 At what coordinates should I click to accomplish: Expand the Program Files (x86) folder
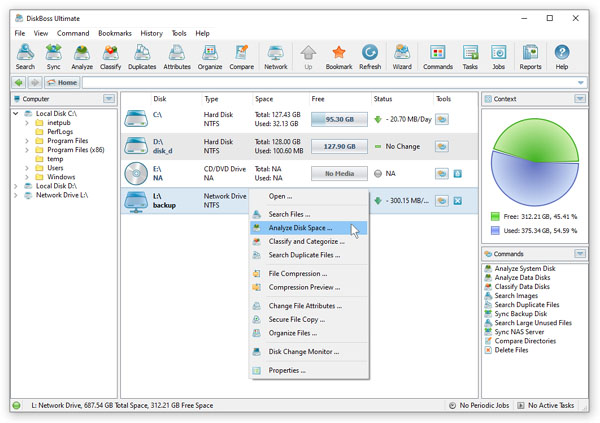point(27,150)
